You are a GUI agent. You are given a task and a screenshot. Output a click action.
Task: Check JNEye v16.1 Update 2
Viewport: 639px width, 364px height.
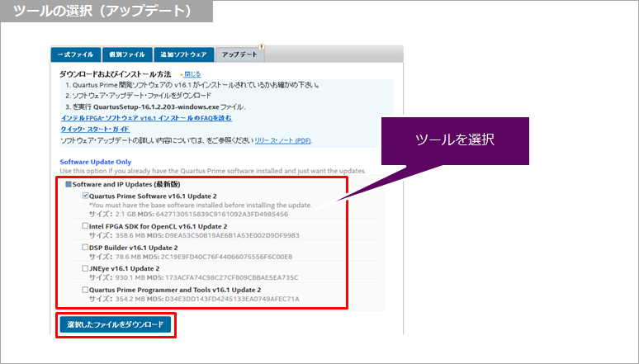[85, 268]
